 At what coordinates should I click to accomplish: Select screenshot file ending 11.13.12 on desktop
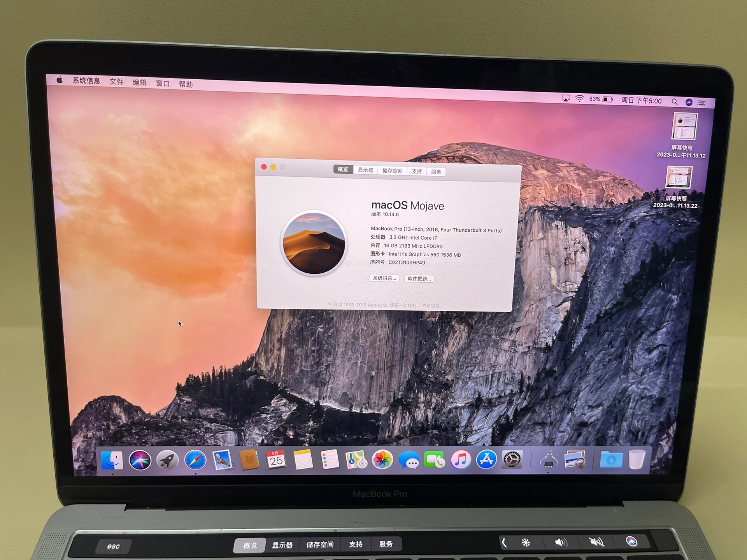684,135
